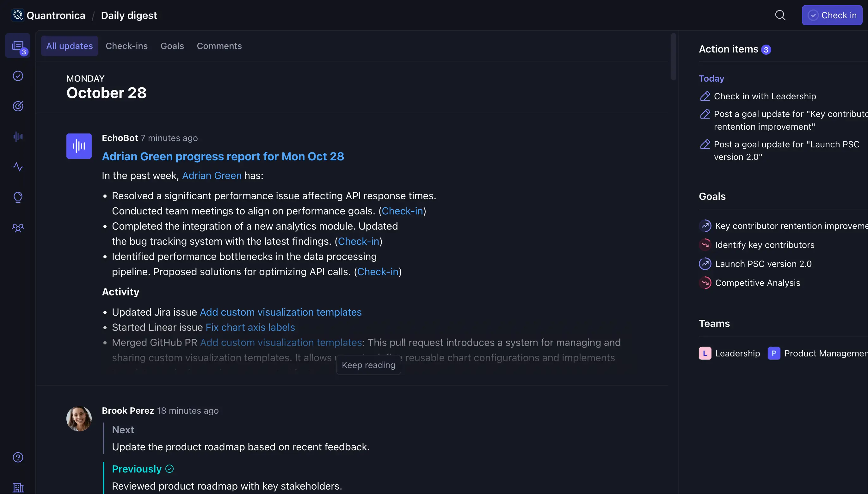This screenshot has width=868, height=494.
Task: Click the help question mark icon
Action: 17,457
